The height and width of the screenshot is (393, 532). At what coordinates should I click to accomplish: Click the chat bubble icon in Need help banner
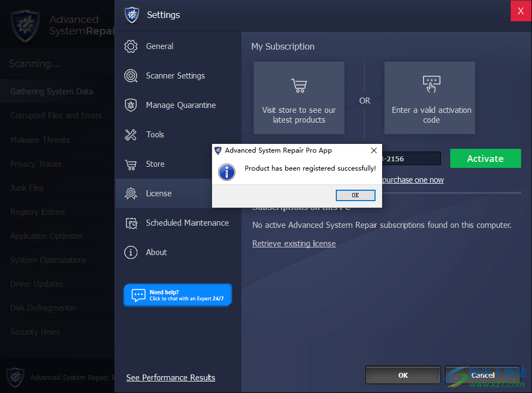pyautogui.click(x=138, y=295)
